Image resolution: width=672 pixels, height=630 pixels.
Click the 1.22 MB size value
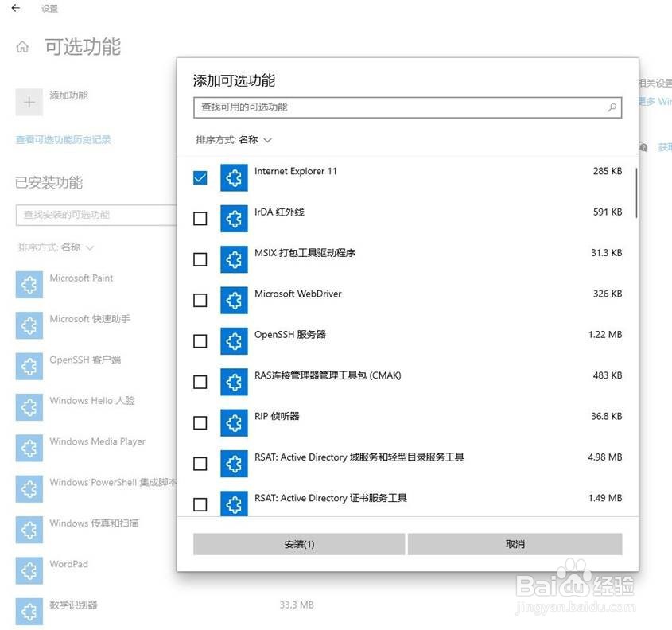tap(605, 334)
